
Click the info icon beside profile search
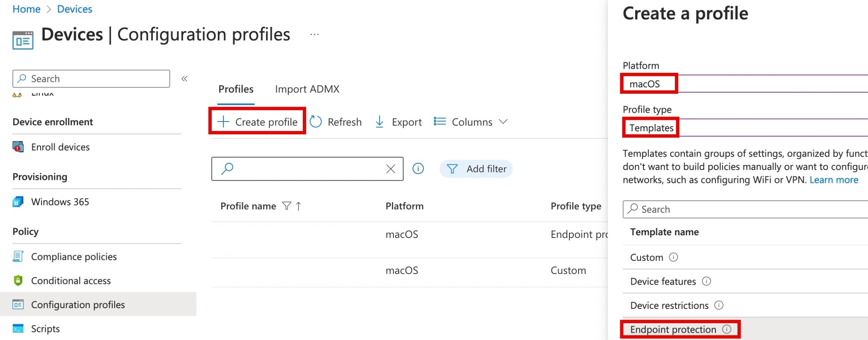pos(418,168)
